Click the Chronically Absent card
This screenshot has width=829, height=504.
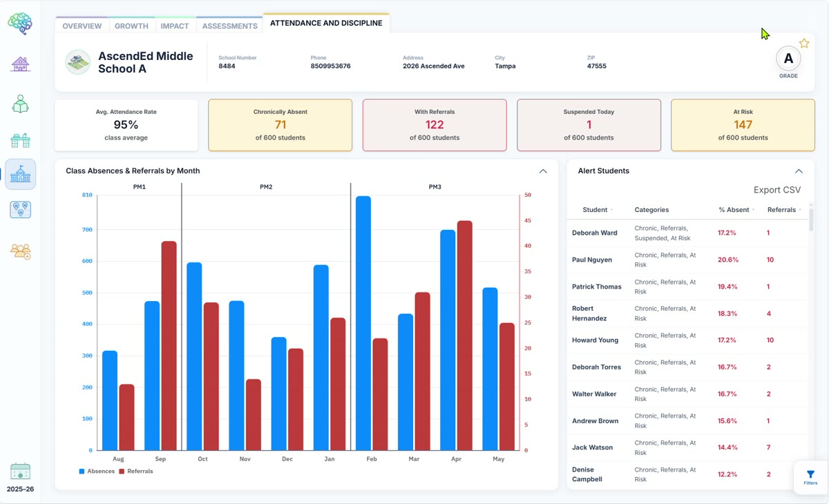click(x=280, y=125)
